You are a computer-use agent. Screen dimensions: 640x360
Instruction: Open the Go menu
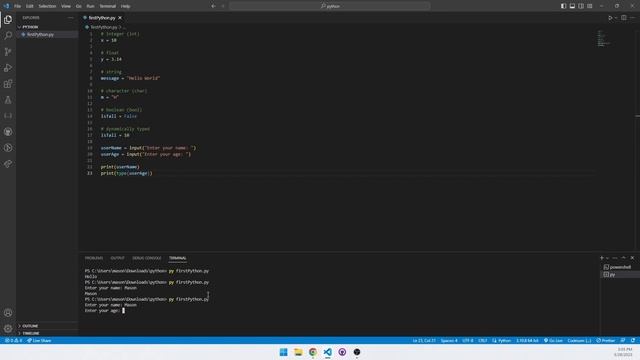79,6
